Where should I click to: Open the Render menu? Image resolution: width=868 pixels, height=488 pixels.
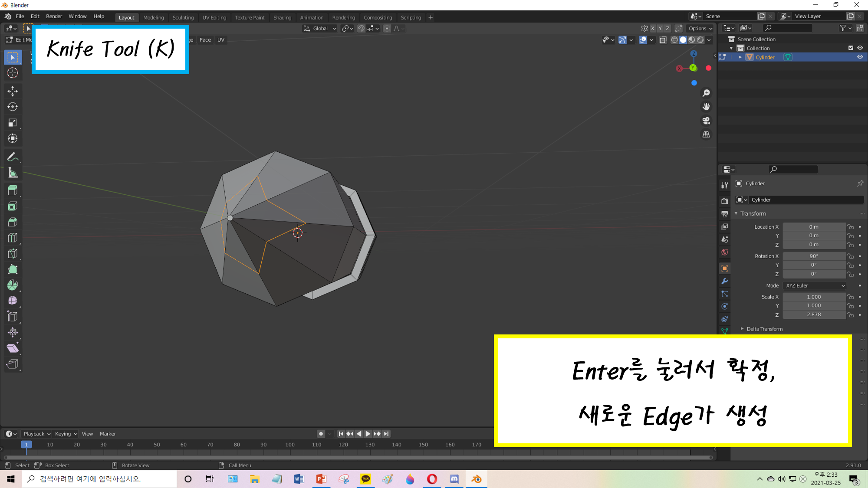pyautogui.click(x=54, y=16)
